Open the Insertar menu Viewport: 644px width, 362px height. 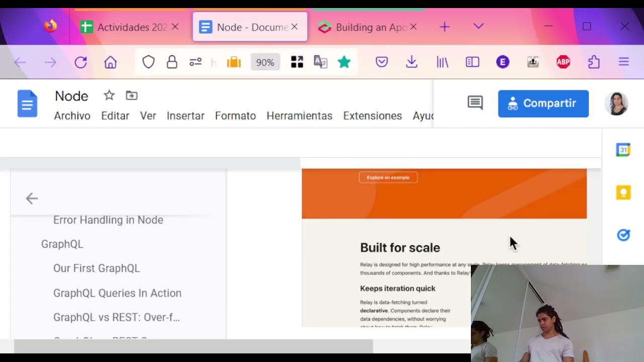tap(185, 116)
